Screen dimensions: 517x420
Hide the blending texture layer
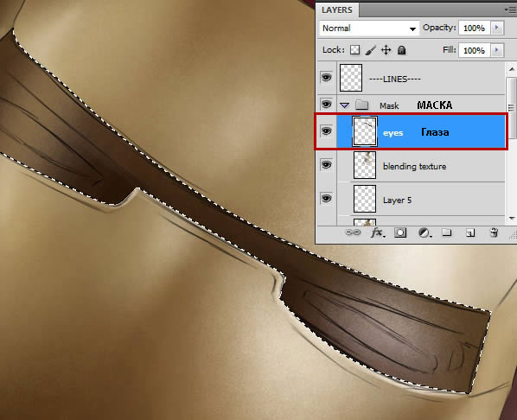coord(326,164)
